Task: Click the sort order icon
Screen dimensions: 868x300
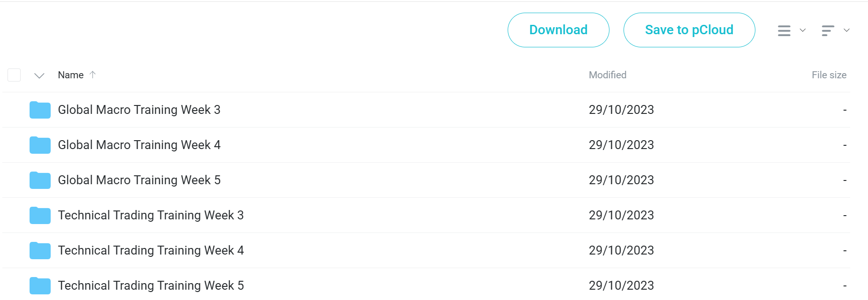Action: pos(828,30)
